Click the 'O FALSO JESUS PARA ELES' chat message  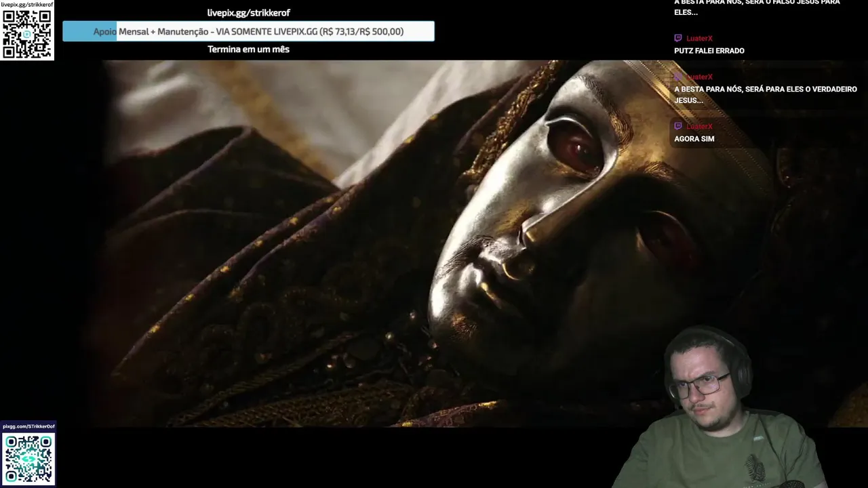click(x=757, y=7)
